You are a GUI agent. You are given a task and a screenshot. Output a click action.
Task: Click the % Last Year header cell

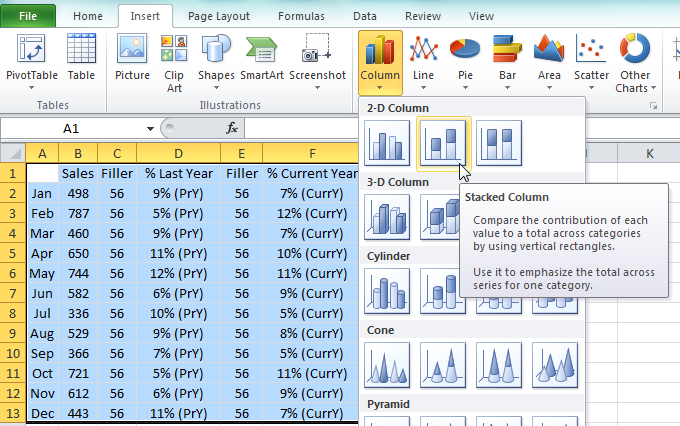(178, 174)
